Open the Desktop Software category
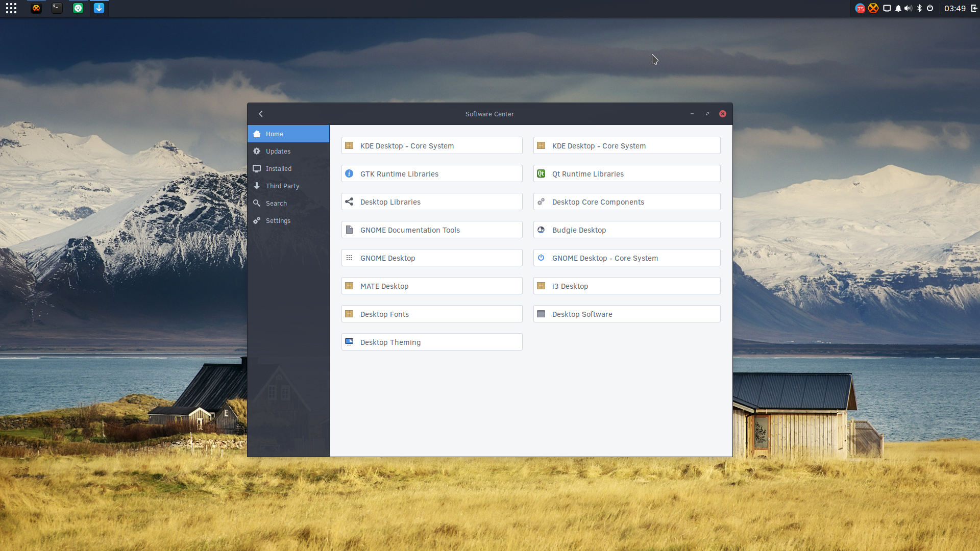 coord(627,314)
